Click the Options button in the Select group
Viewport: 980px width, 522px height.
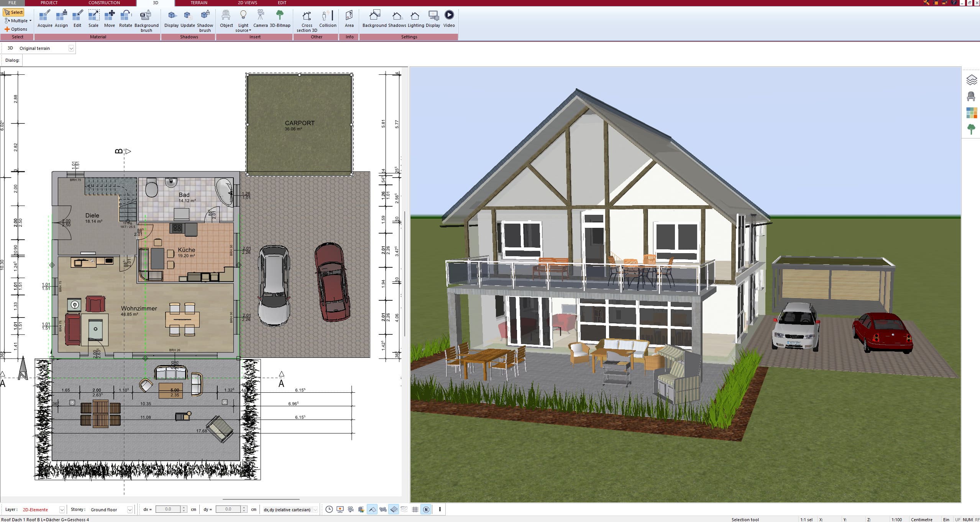pyautogui.click(x=17, y=29)
